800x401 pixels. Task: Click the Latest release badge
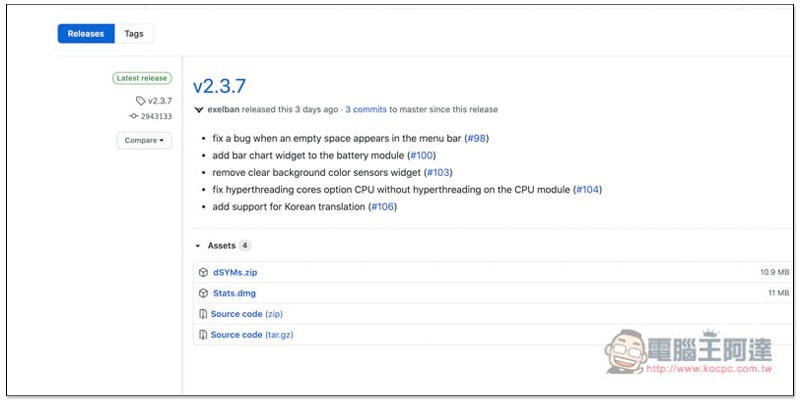point(142,78)
